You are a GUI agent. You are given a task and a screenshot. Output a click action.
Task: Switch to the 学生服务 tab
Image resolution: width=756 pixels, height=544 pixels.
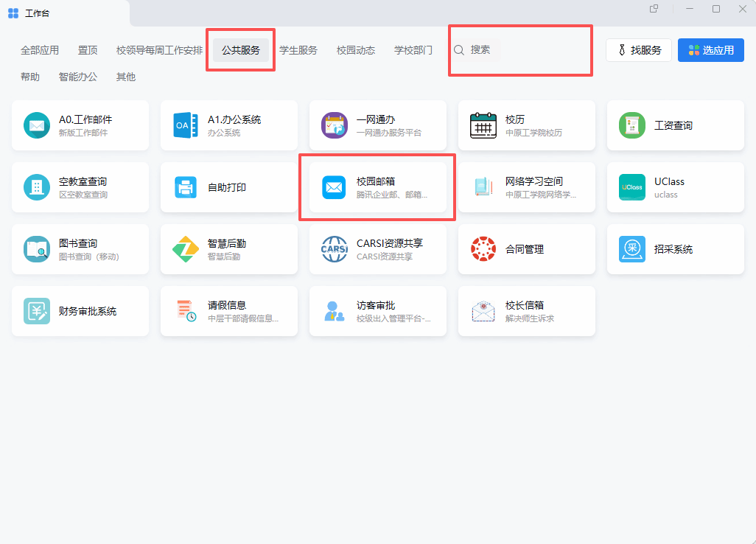point(298,50)
